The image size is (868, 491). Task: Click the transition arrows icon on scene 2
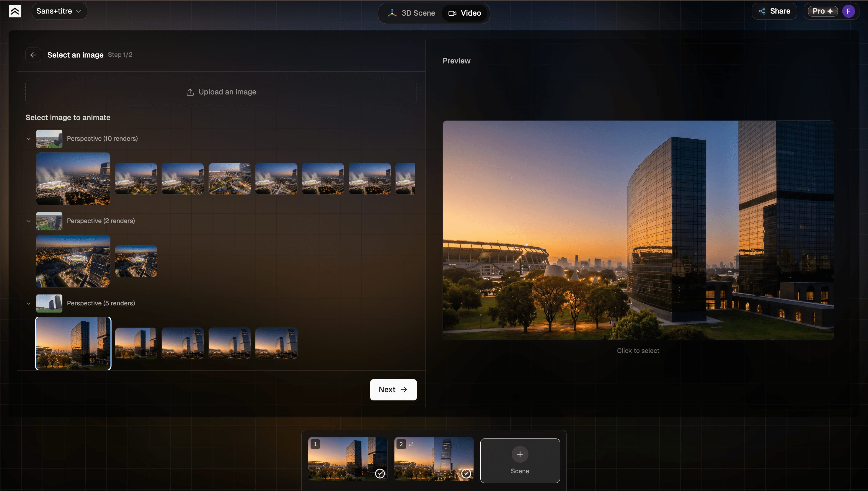[411, 444]
